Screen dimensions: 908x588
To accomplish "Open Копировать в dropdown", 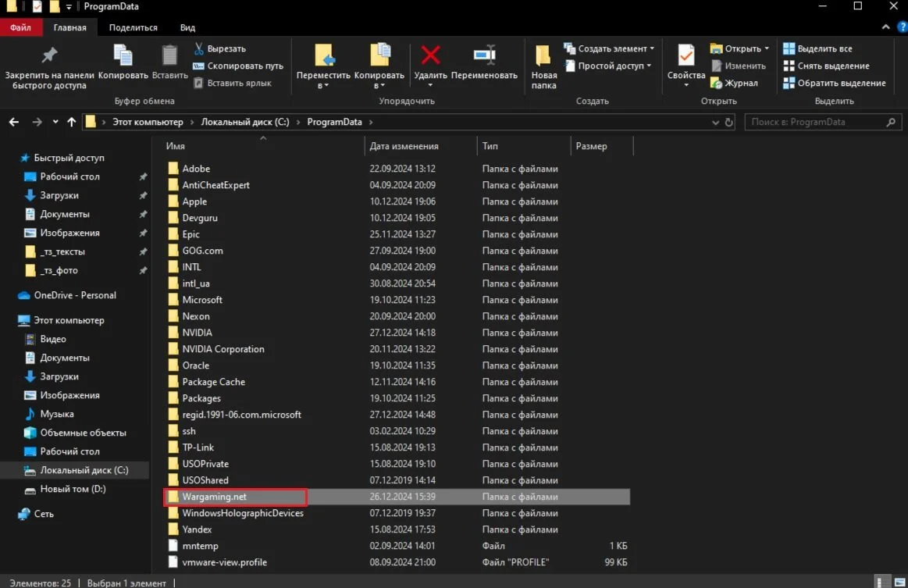I will [x=379, y=66].
